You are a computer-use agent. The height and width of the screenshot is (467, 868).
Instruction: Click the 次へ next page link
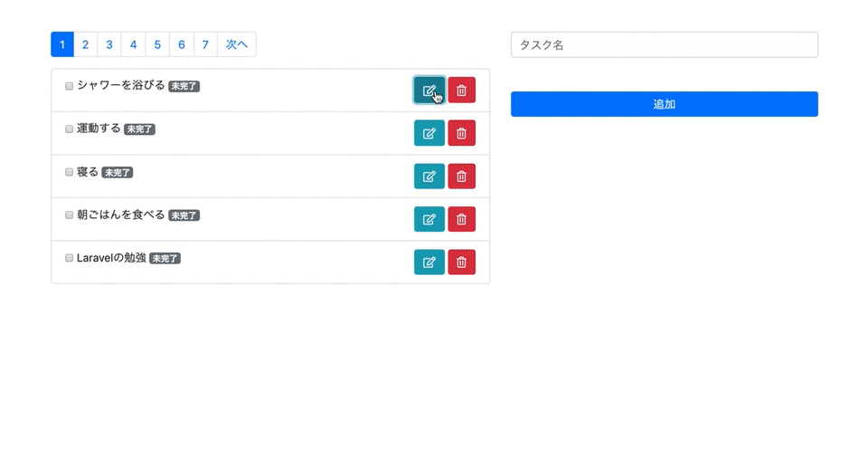click(237, 44)
